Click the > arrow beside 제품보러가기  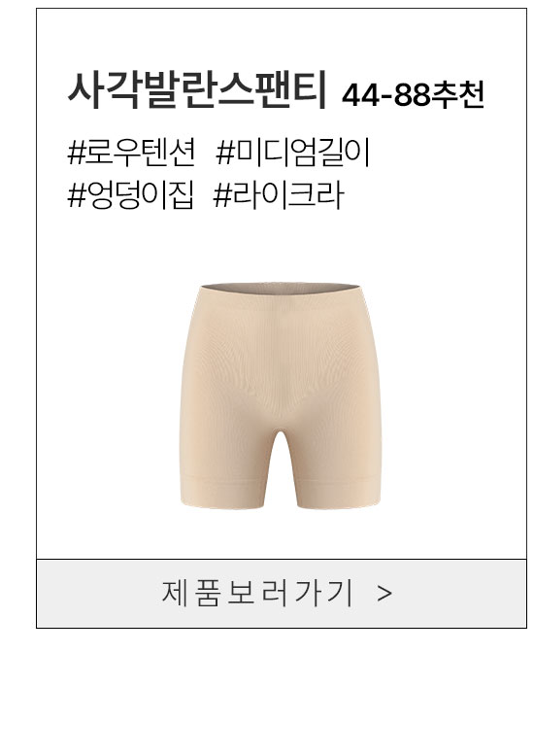[384, 594]
